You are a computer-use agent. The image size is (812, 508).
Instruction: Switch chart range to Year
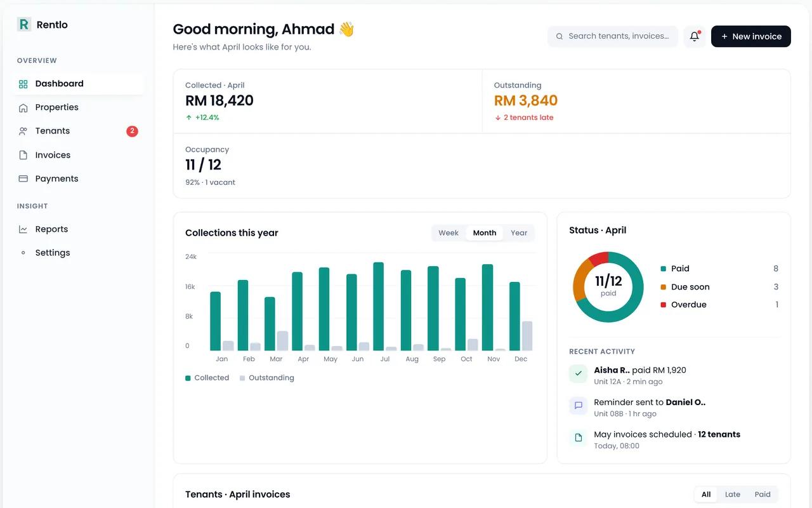click(519, 233)
